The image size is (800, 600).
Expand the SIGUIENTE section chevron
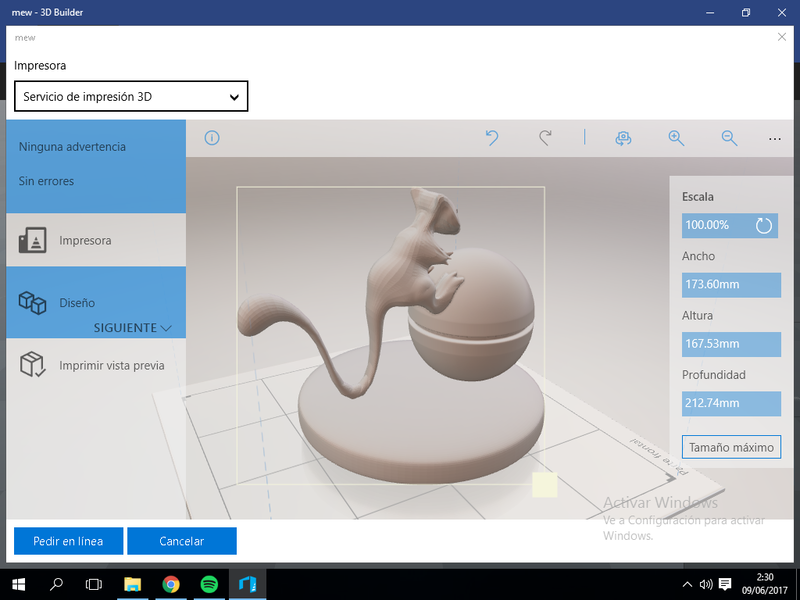click(x=166, y=328)
